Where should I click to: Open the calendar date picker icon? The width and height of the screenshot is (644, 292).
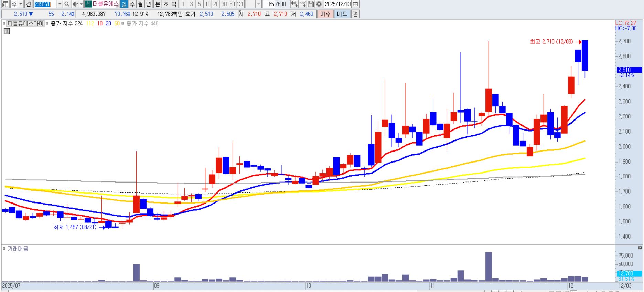(x=356, y=4)
